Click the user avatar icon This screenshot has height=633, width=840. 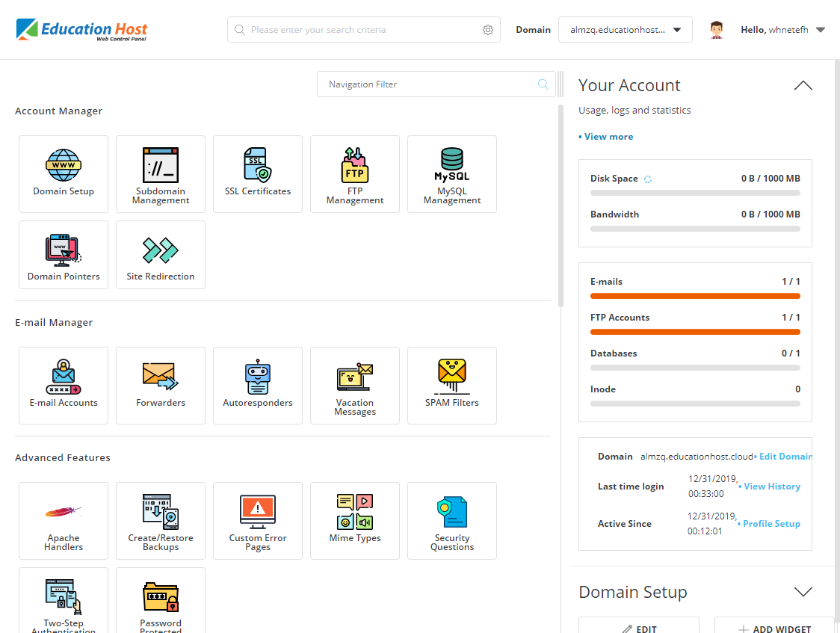pyautogui.click(x=716, y=30)
